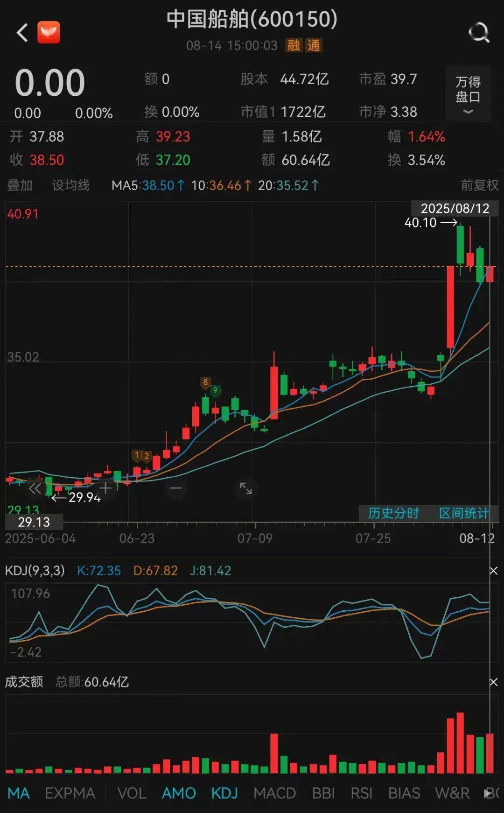
Task: Close the KDJ indicator panel
Action: pyautogui.click(x=493, y=571)
